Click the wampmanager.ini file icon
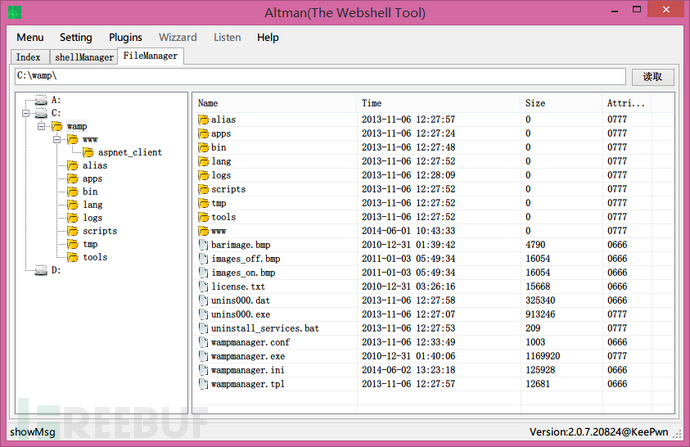The image size is (690, 447). pyautogui.click(x=203, y=370)
